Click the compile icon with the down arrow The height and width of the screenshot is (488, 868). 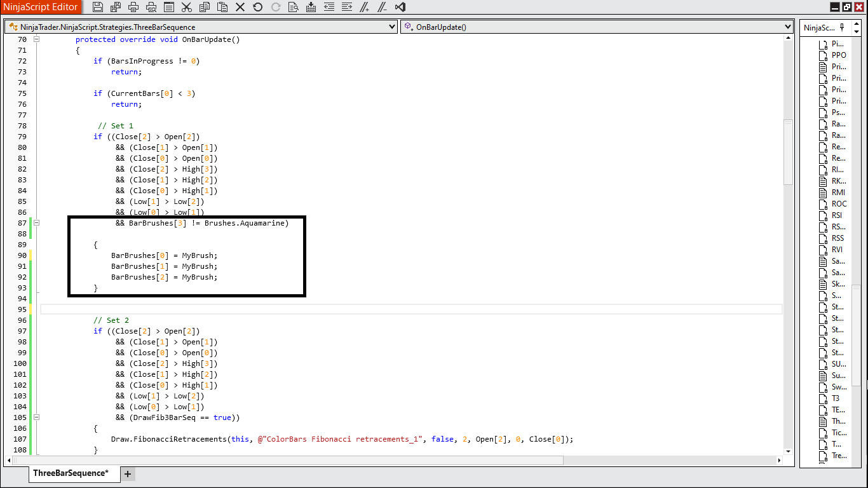click(x=311, y=7)
